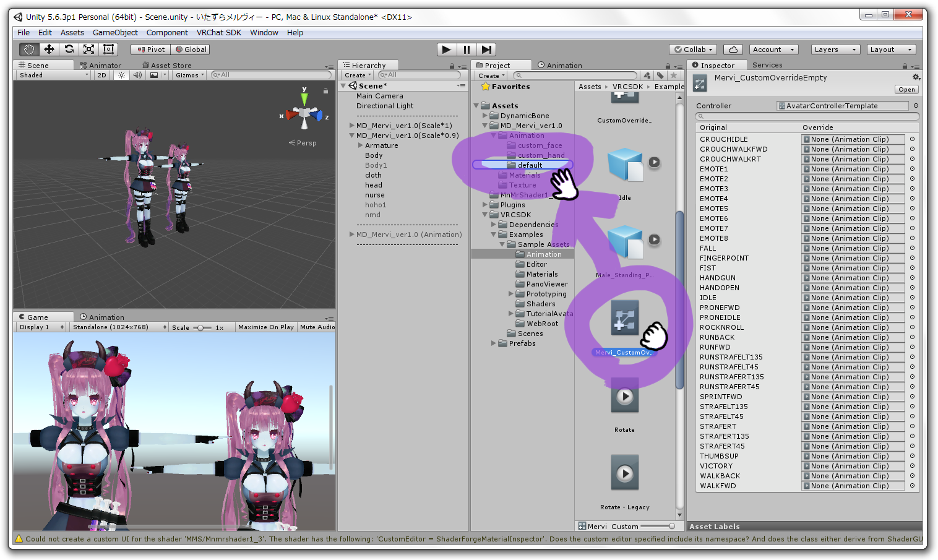The width and height of the screenshot is (938, 560).
Task: Toggle the scene gizmo lock icon
Action: coord(325,90)
